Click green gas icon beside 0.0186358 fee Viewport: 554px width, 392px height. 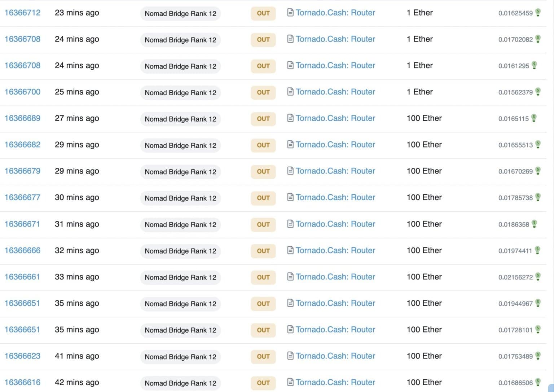tap(534, 224)
